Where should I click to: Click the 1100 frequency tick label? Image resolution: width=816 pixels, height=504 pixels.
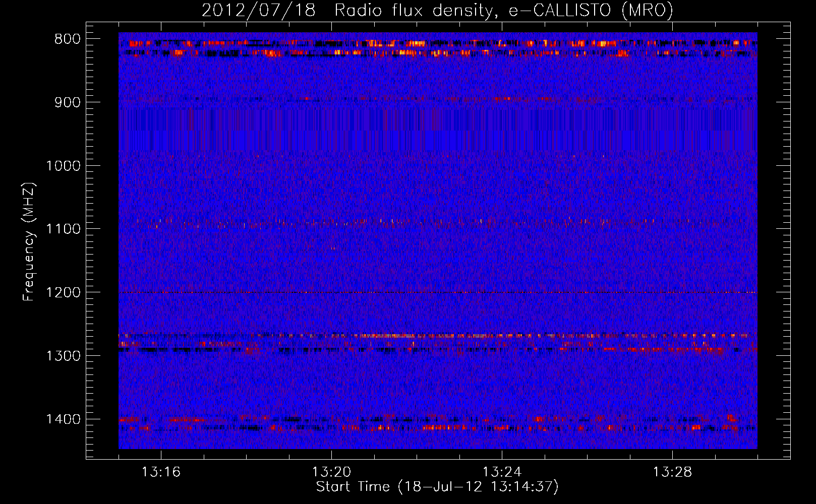pos(63,229)
